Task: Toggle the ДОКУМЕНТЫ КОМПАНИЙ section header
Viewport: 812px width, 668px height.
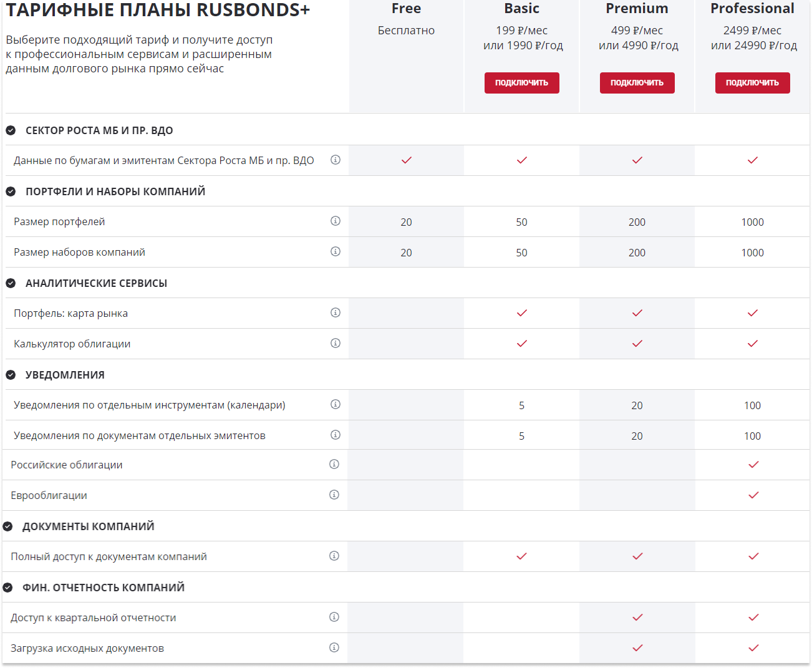Action: (7, 526)
